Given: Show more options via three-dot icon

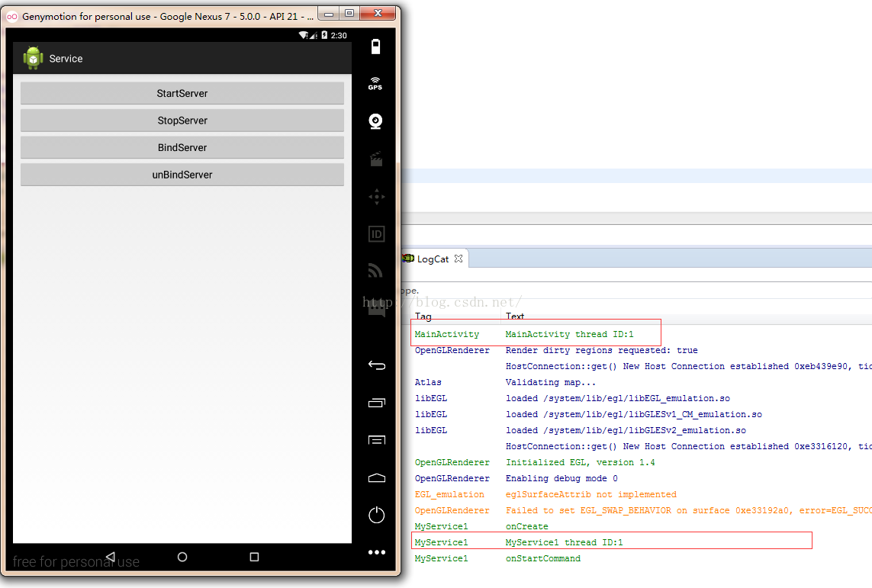Looking at the screenshot, I should (x=376, y=552).
